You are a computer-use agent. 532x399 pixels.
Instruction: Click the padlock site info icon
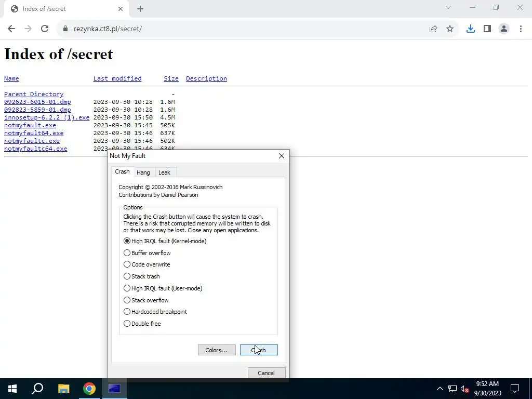point(65,29)
